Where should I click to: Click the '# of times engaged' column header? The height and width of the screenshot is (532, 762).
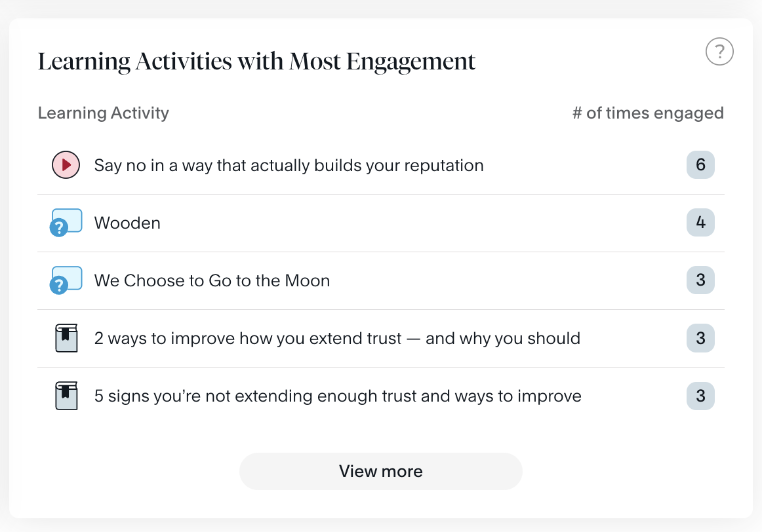[x=648, y=113]
